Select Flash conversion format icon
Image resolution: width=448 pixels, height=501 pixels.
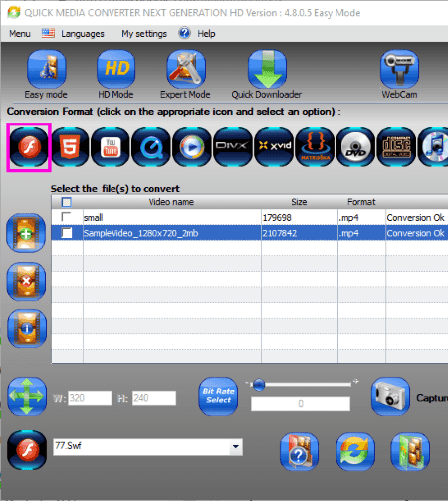coord(29,147)
